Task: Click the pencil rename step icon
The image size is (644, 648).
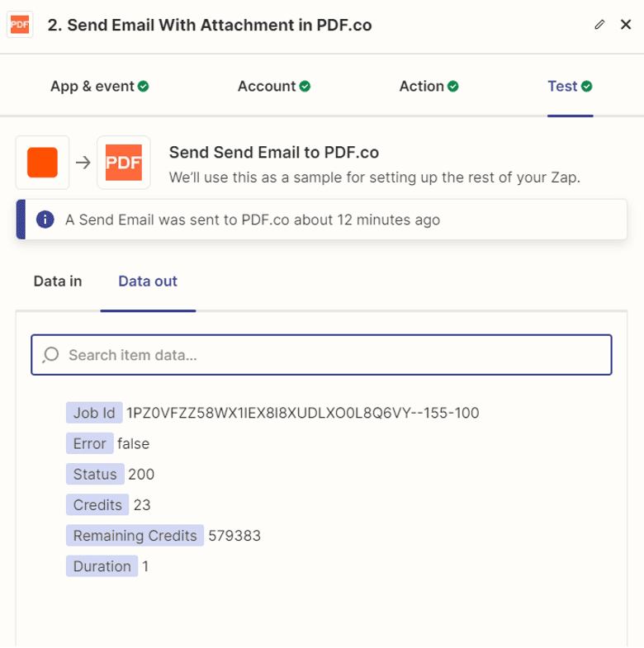Action: (x=599, y=25)
